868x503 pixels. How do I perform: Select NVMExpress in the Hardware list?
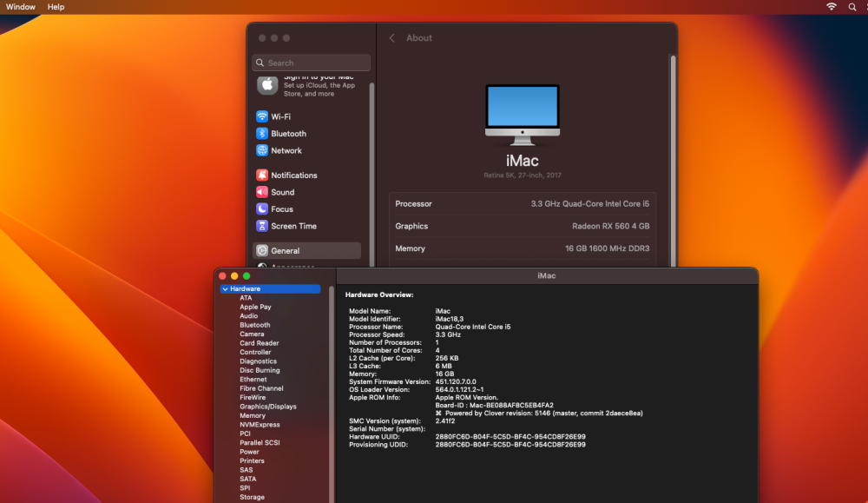pyautogui.click(x=260, y=425)
